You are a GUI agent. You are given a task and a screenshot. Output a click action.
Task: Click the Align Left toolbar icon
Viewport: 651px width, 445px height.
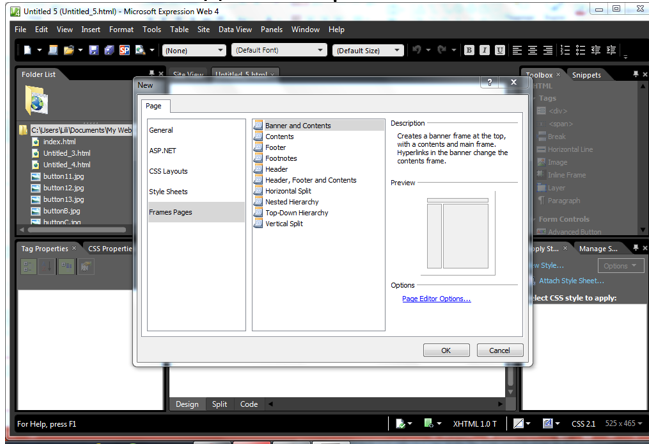517,50
